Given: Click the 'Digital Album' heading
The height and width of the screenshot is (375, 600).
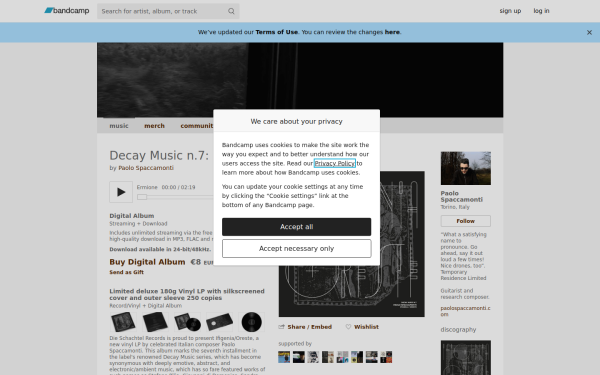Looking at the screenshot, I should pos(132,216).
